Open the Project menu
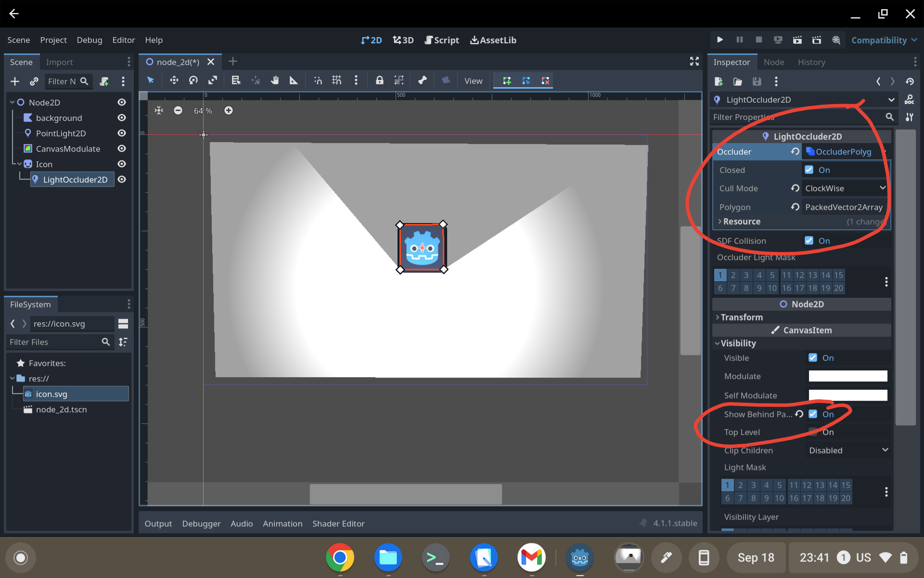This screenshot has height=578, width=924. pyautogui.click(x=53, y=40)
